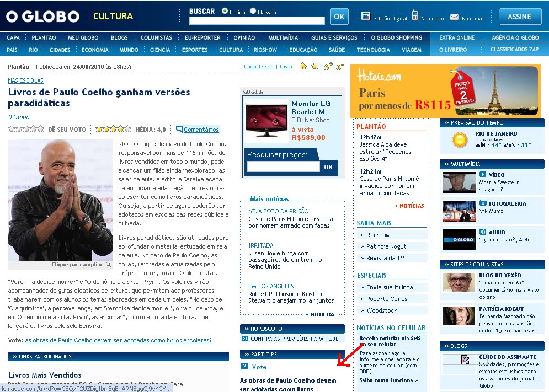Image resolution: width=549 pixels, height=392 pixels.
Task: Open the Cultura section tab
Action: 231,50
